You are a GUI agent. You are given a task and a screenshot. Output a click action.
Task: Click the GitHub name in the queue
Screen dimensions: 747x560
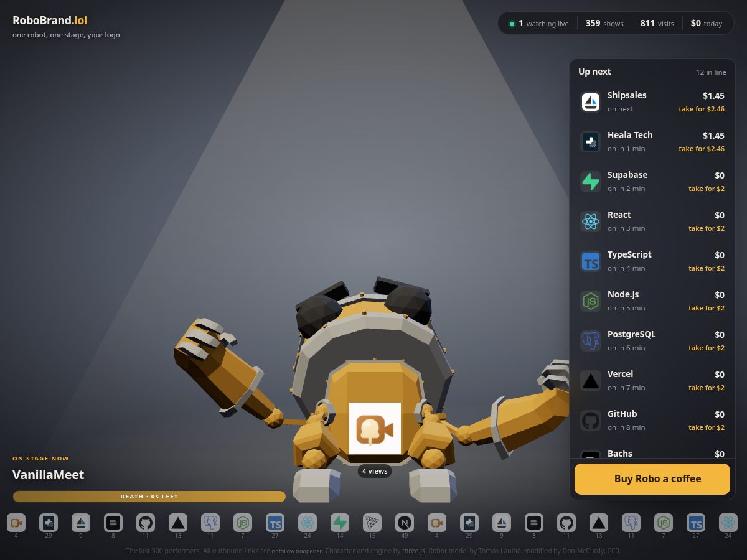tap(622, 414)
